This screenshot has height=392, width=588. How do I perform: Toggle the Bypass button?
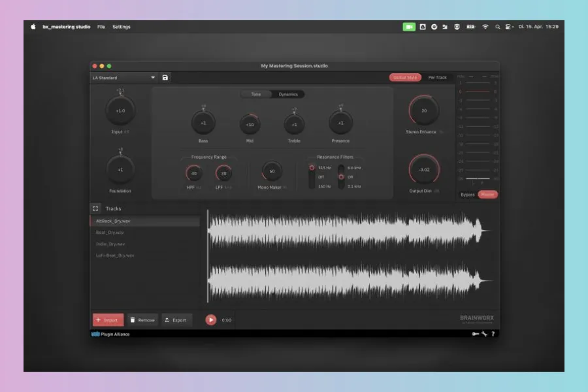point(468,195)
